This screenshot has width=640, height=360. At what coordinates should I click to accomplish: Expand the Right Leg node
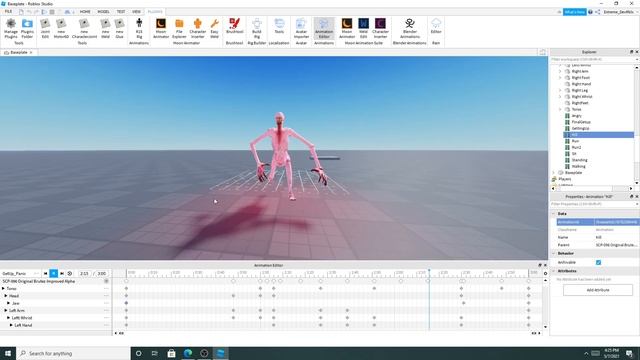(x=560, y=90)
